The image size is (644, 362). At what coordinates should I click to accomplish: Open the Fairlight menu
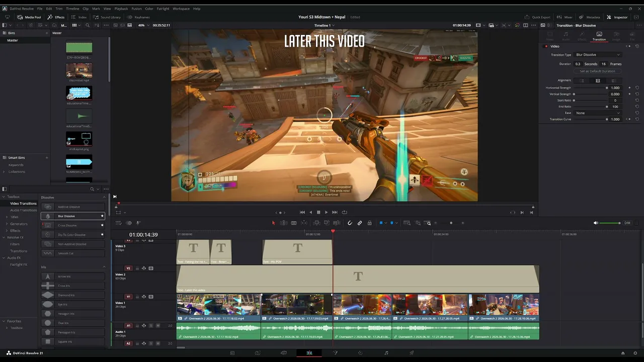(163, 9)
